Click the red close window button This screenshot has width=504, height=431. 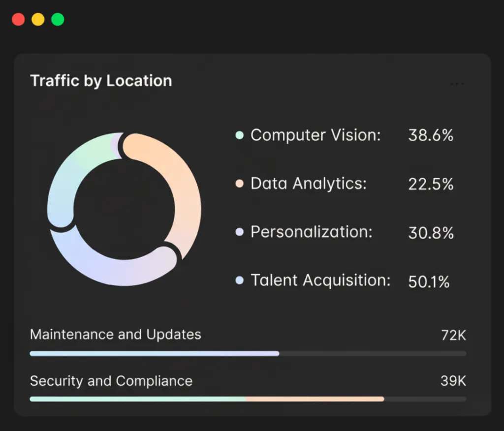pyautogui.click(x=18, y=19)
